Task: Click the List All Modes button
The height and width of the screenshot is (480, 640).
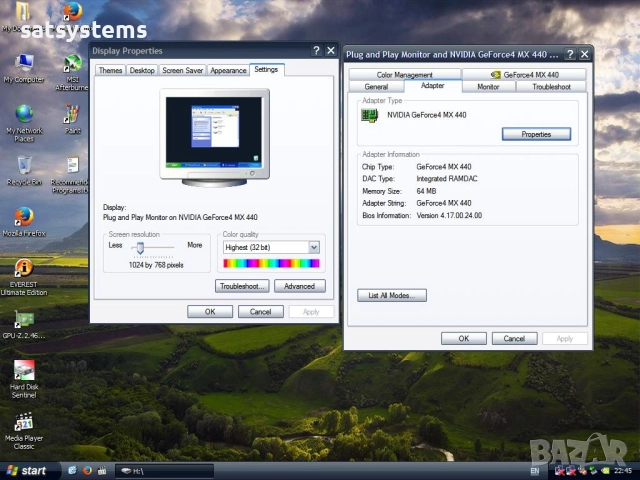Action: 392,295
